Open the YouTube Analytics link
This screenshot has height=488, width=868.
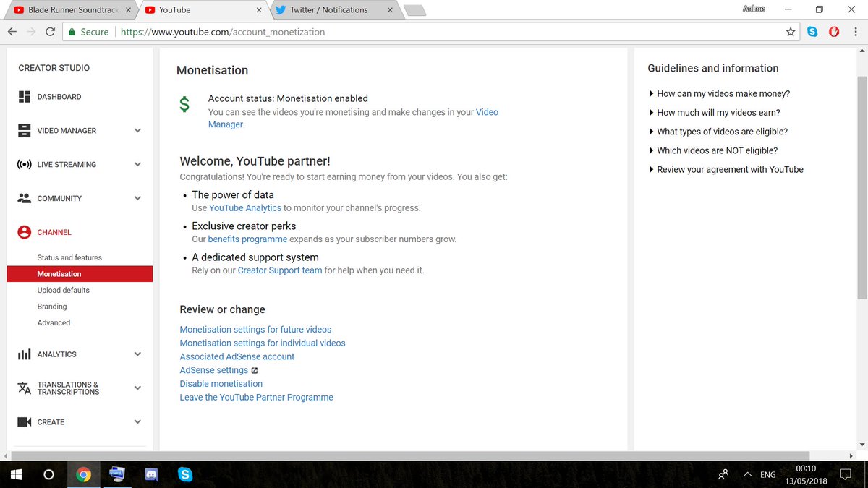[x=245, y=207]
